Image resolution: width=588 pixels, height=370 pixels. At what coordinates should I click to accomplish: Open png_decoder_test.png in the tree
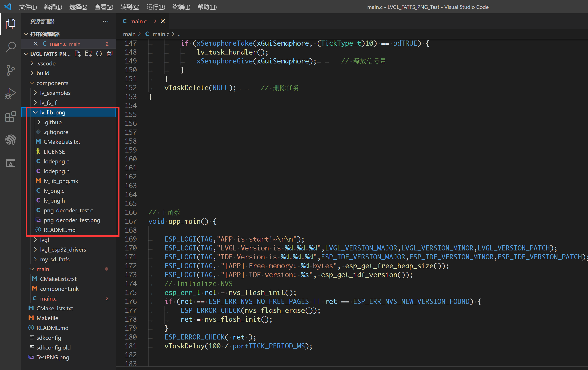72,220
